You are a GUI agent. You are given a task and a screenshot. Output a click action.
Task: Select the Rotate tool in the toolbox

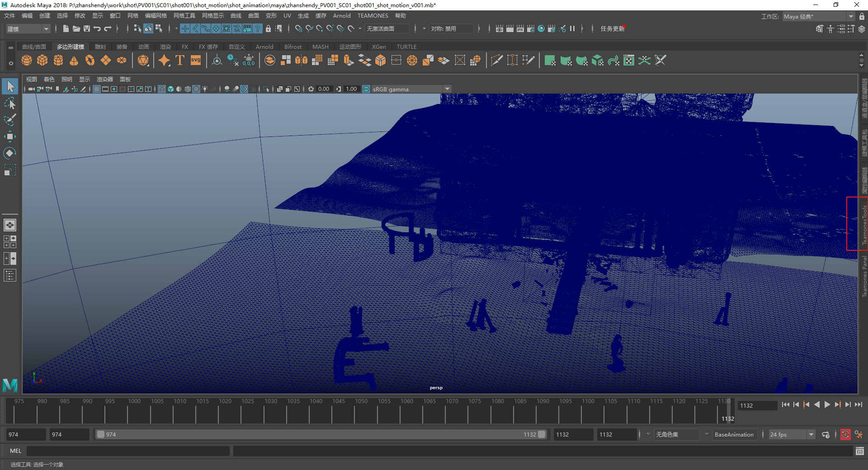[9, 153]
